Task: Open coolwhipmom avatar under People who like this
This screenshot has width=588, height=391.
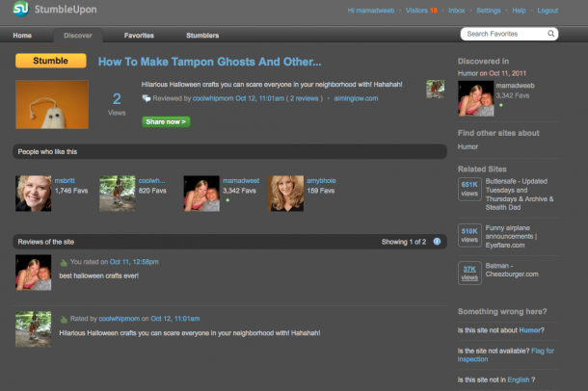Action: point(118,194)
